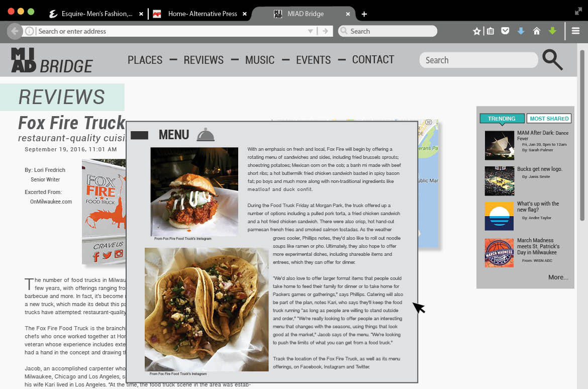Open the CONTACT navigation item
Screen dimensions: 588x389
(x=373, y=60)
